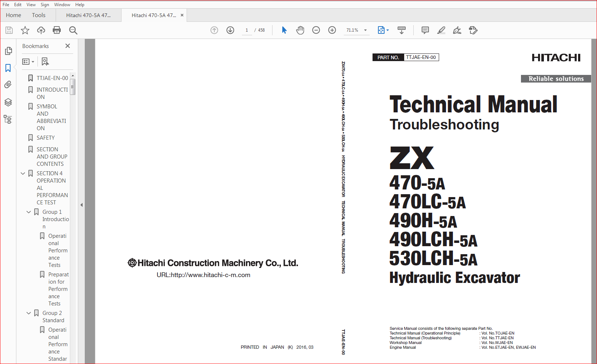Image resolution: width=597 pixels, height=364 pixels.
Task: Click the zoom percentage field 71.1%
Action: pyautogui.click(x=352, y=30)
